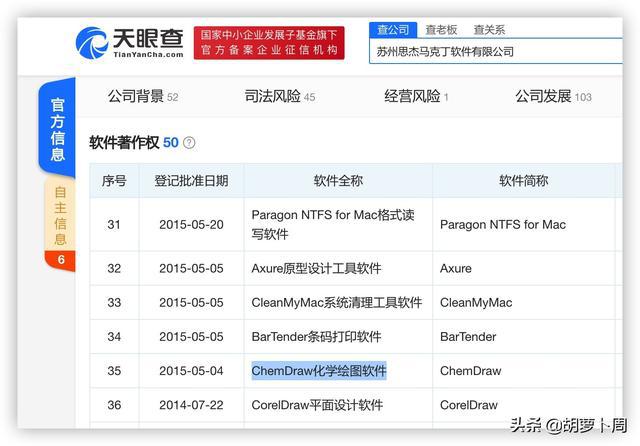Open the 经营风险 section tab

point(416,96)
